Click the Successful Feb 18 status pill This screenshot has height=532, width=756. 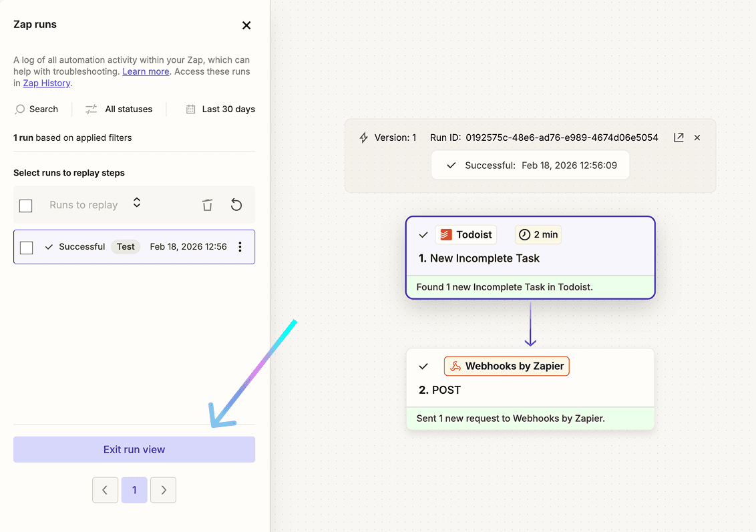pos(530,166)
